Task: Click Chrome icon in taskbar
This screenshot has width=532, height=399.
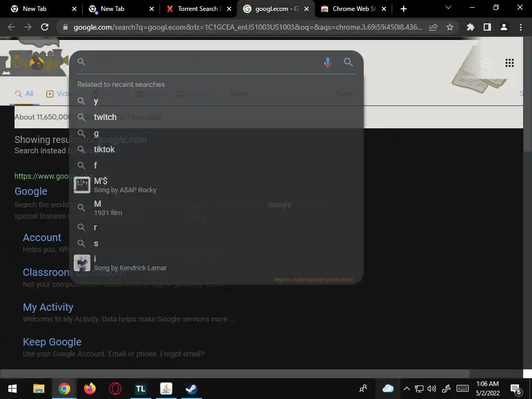Action: point(64,389)
